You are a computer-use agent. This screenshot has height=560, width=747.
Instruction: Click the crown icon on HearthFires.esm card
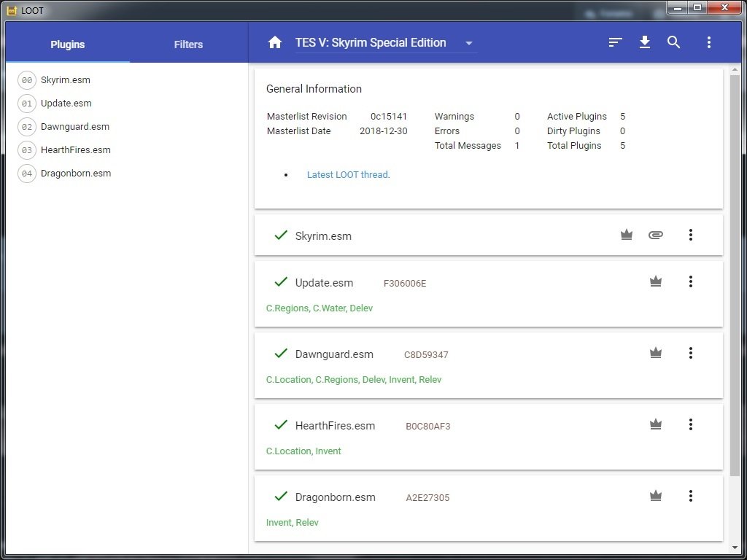[x=656, y=424]
